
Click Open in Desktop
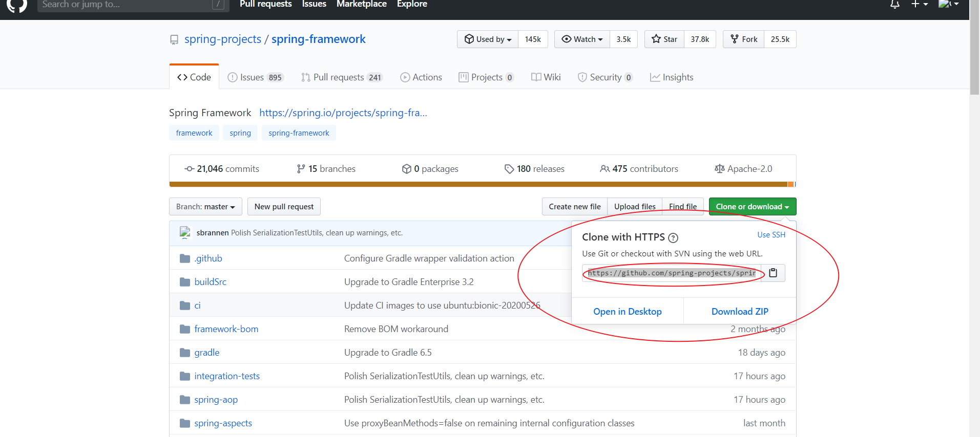628,312
